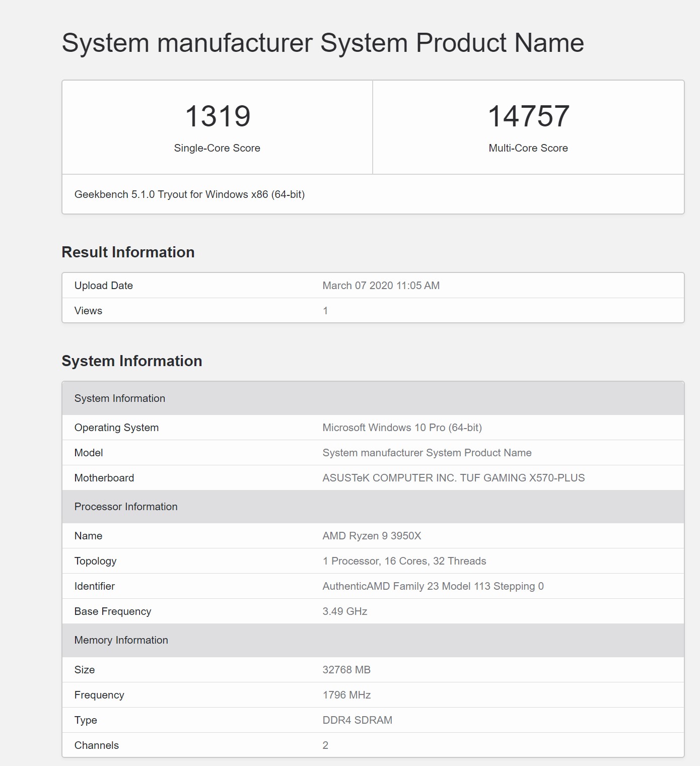The image size is (700, 766).
Task: Click the 'Single-Core Score' label
Action: [x=217, y=148]
